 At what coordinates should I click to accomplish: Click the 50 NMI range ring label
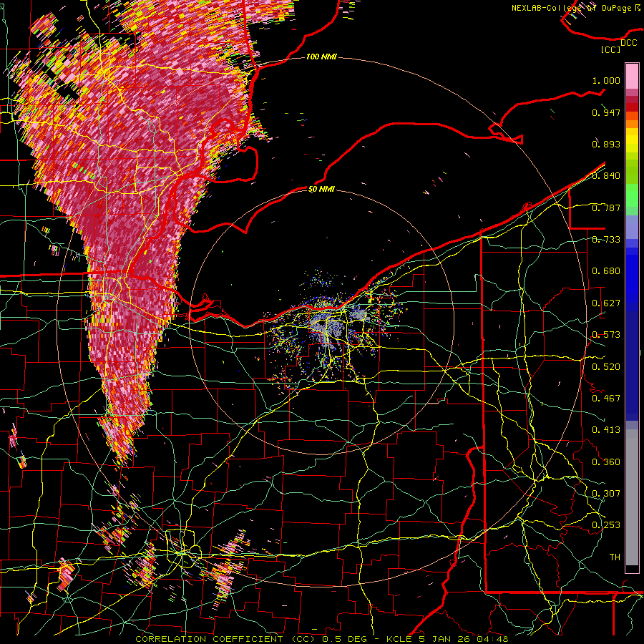pos(321,189)
